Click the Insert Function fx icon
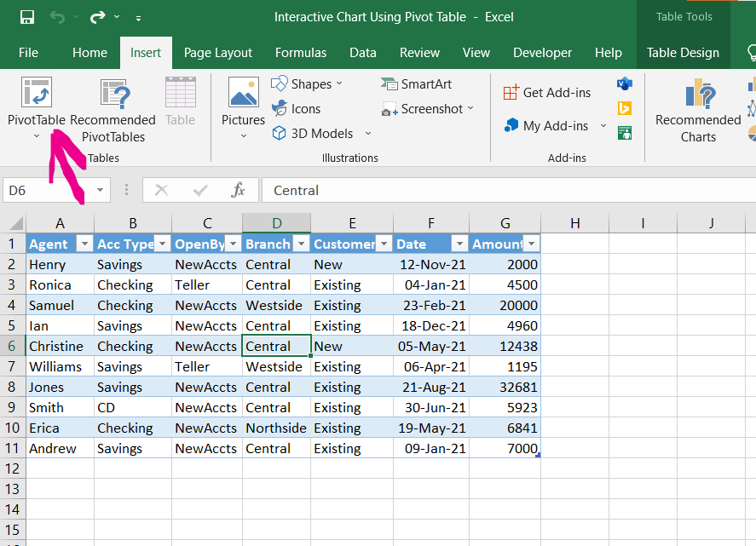 (x=239, y=190)
